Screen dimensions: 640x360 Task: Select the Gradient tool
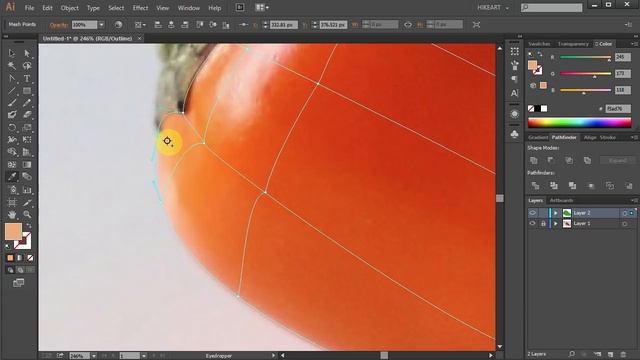click(27, 164)
